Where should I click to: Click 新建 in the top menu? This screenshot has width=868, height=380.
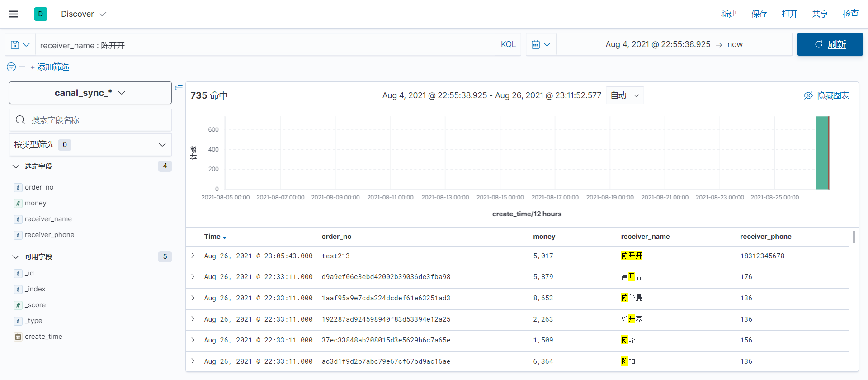click(x=729, y=14)
